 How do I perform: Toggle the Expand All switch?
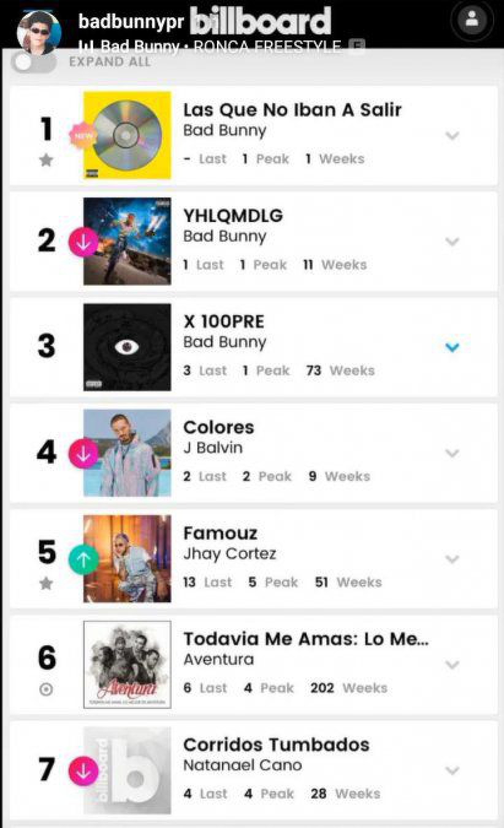click(x=34, y=62)
